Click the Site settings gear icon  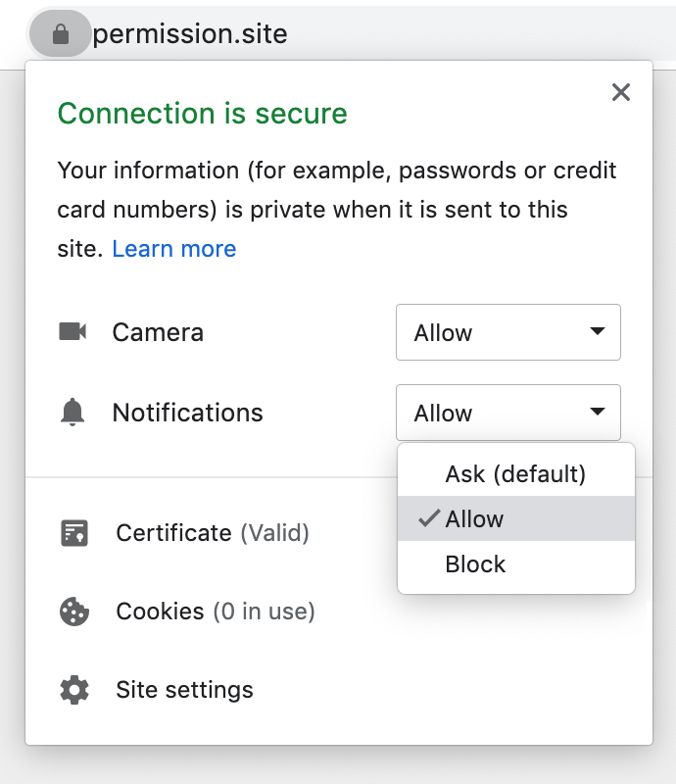[x=74, y=690]
